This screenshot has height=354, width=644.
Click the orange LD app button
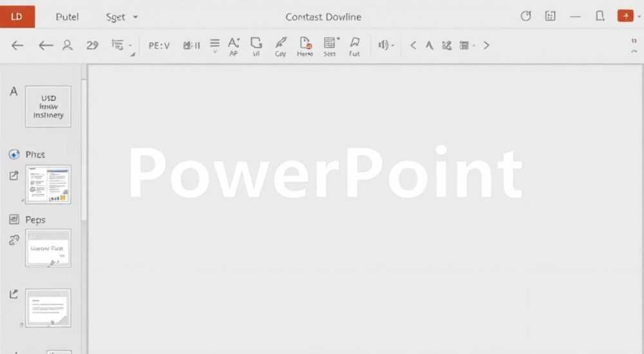point(17,17)
